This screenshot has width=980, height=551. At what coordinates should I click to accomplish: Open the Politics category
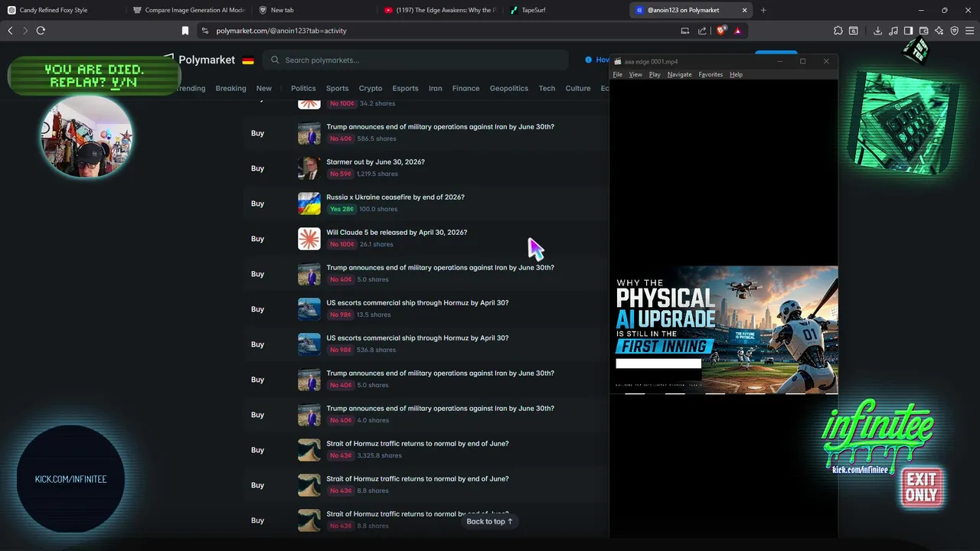(303, 88)
